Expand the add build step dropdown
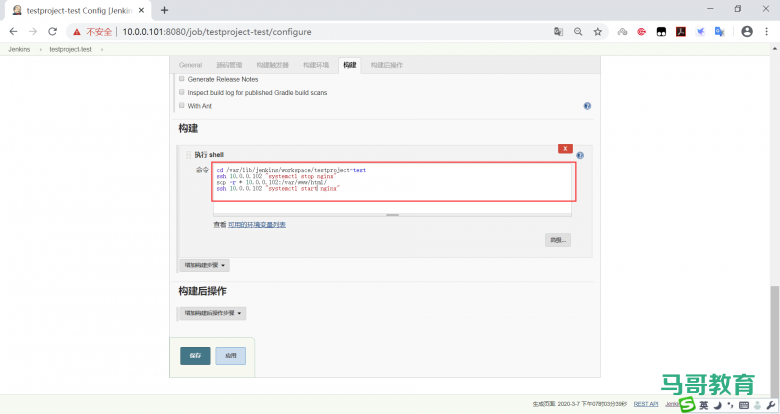 coord(204,265)
